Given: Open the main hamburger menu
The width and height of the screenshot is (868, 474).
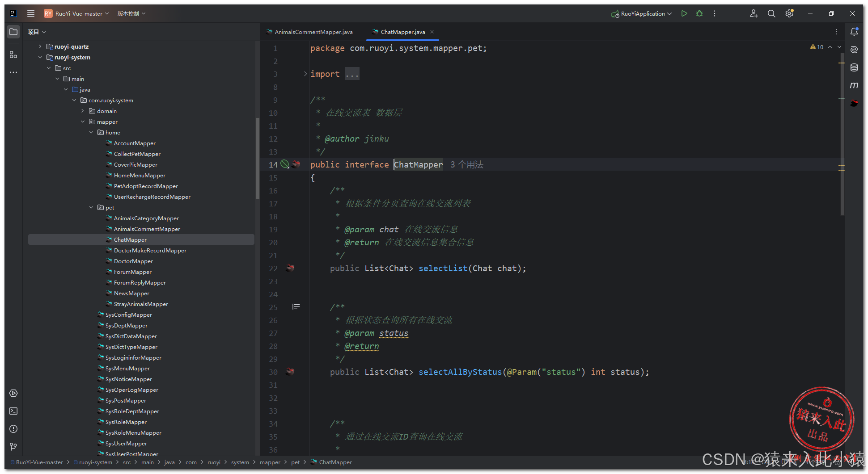Looking at the screenshot, I should point(31,13).
